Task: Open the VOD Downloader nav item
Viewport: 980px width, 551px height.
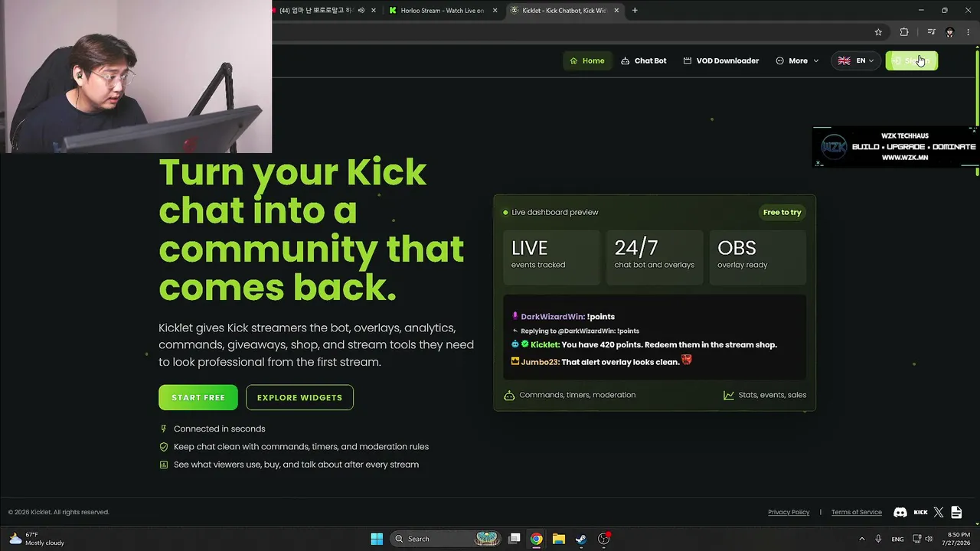Action: pos(720,60)
